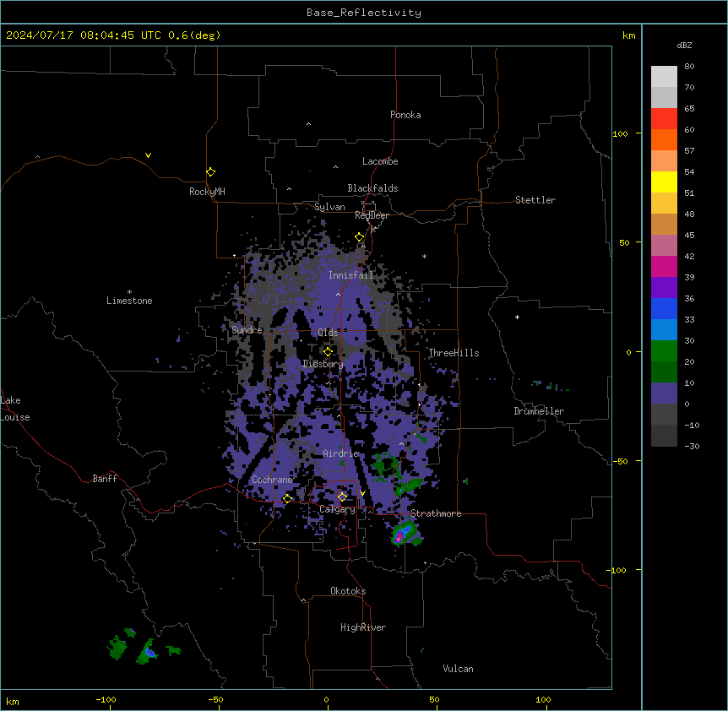728x711 pixels.
Task: Click the Innisfail city label
Action: tap(351, 275)
